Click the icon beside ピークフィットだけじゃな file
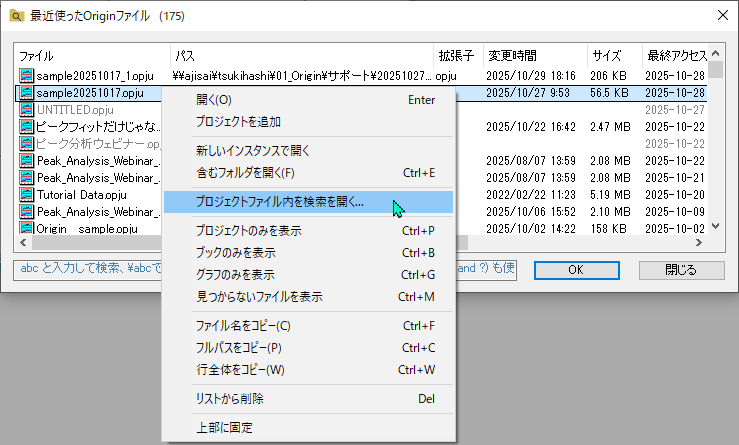 (26, 126)
